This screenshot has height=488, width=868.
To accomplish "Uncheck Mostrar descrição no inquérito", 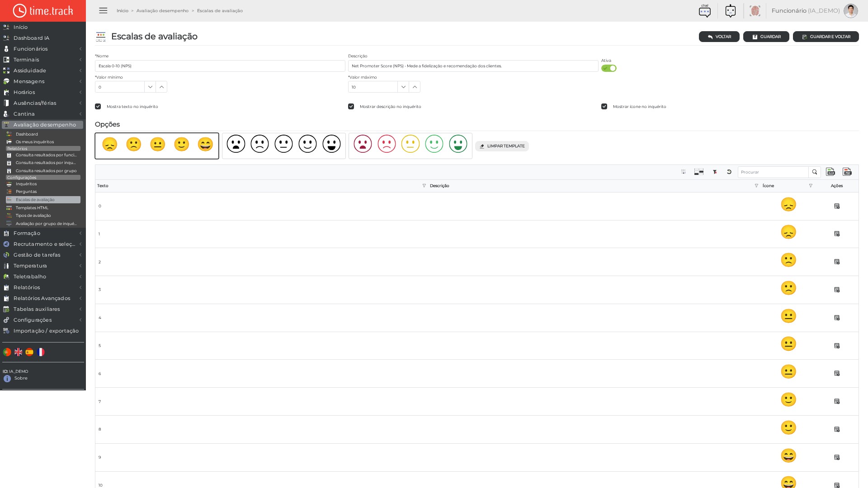I will pos(351,107).
